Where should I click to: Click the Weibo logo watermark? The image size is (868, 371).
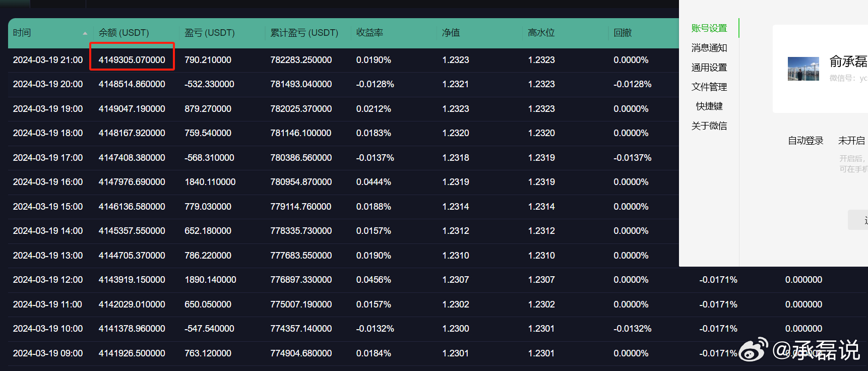click(x=753, y=350)
